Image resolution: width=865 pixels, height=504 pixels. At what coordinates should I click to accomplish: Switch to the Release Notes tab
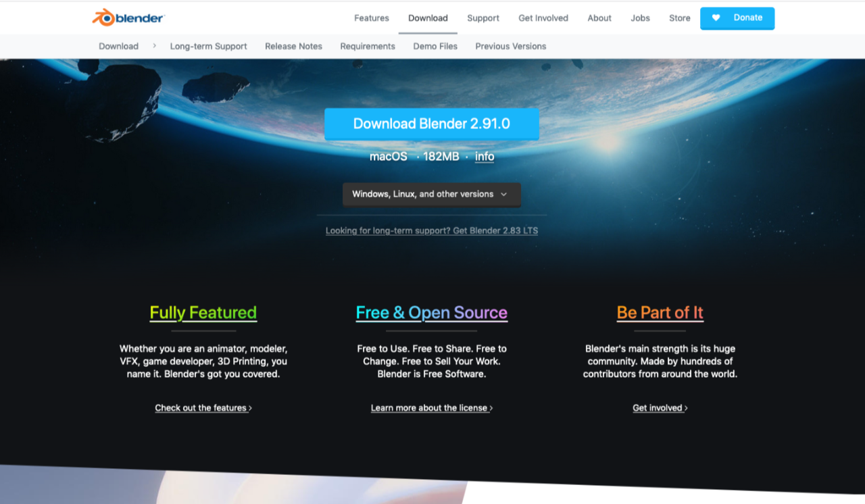[293, 47]
